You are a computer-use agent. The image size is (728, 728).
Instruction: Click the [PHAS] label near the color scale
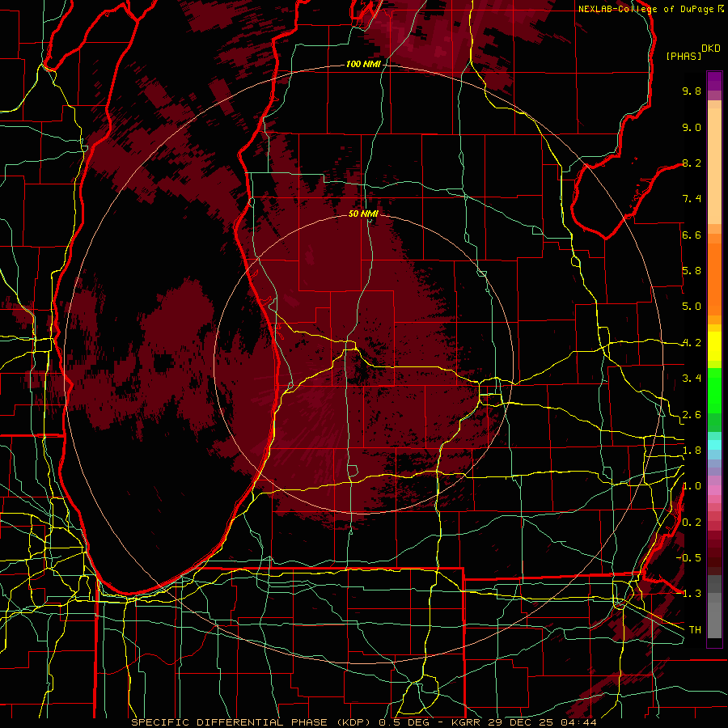(x=684, y=57)
